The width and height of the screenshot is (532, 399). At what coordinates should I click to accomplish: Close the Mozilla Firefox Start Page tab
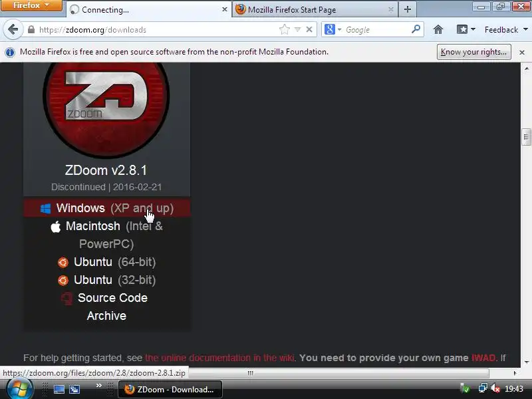[x=391, y=9]
